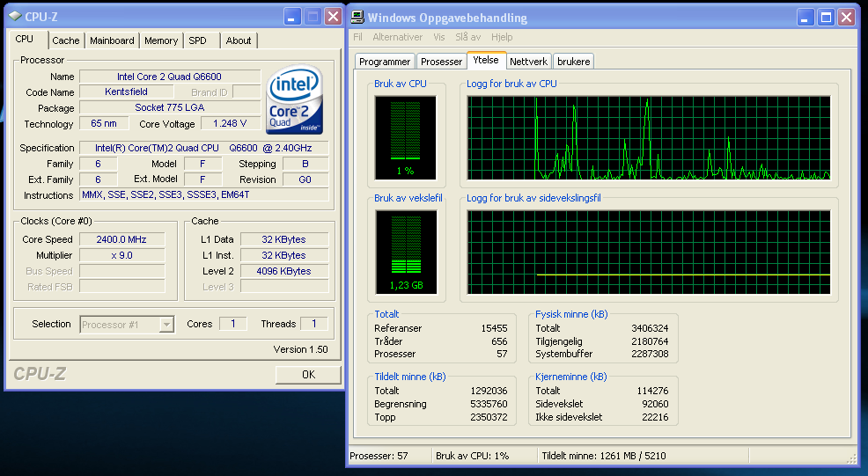This screenshot has height=476, width=868.
Task: Click the Stepping value B
Action: tap(305, 164)
